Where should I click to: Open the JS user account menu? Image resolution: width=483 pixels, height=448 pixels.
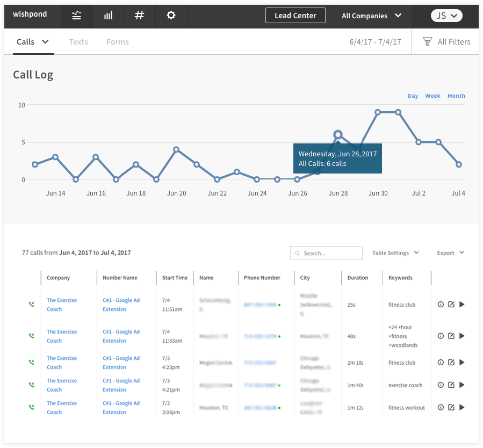(446, 16)
